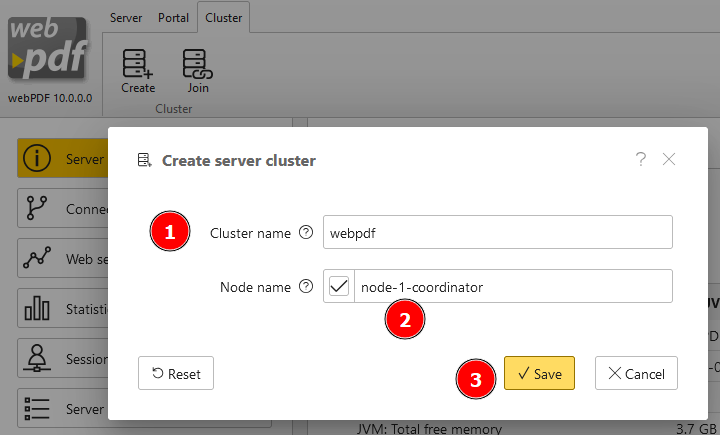Screen dimensions: 720x435
Task: Click the 3.7 GB memory value
Action: (x=696, y=429)
